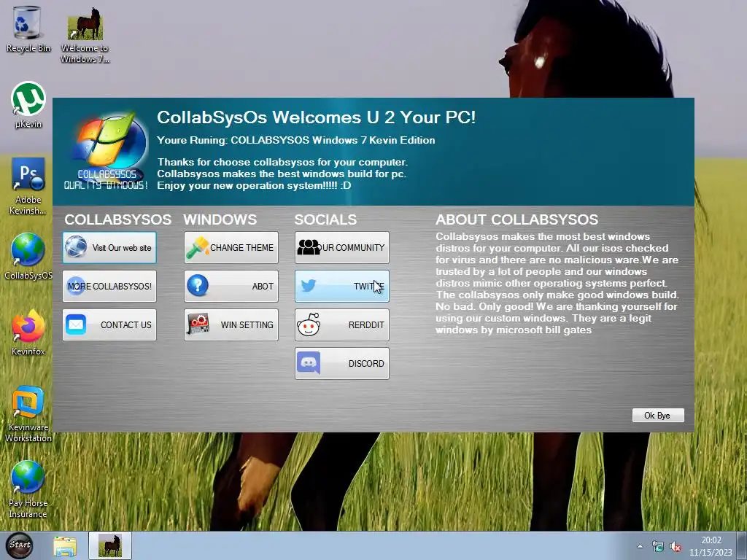Open the DISCORD social button

(x=342, y=363)
